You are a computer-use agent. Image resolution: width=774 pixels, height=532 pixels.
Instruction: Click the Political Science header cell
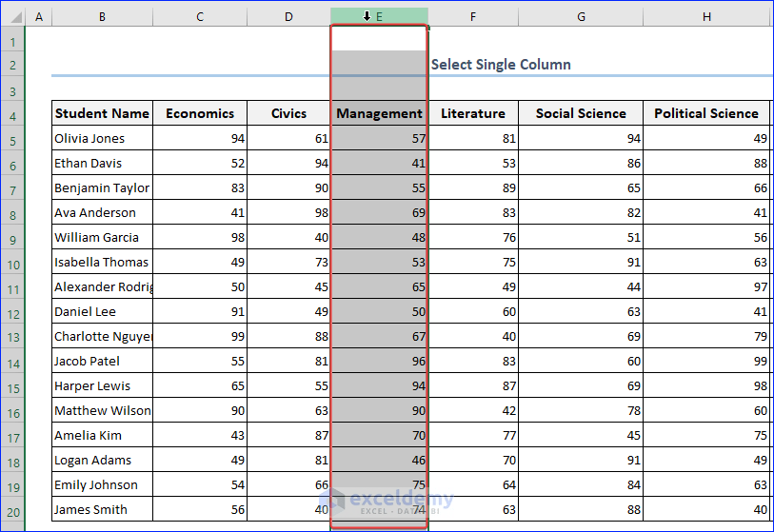click(706, 113)
